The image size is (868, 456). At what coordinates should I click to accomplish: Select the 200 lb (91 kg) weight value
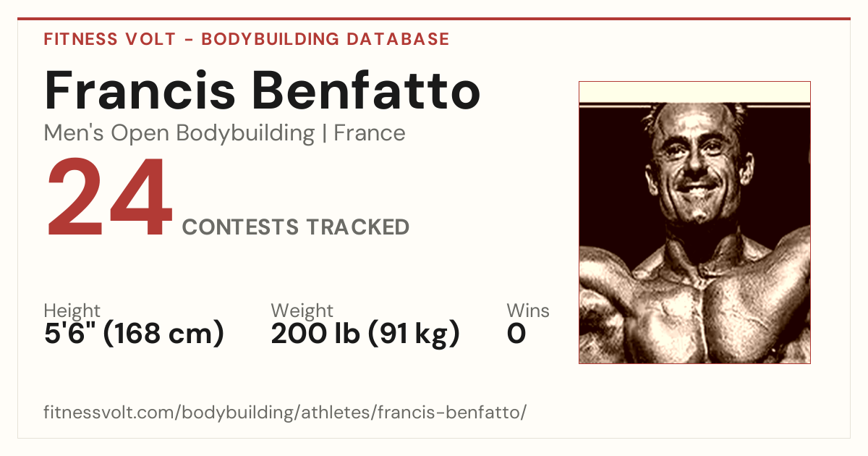[x=365, y=334]
